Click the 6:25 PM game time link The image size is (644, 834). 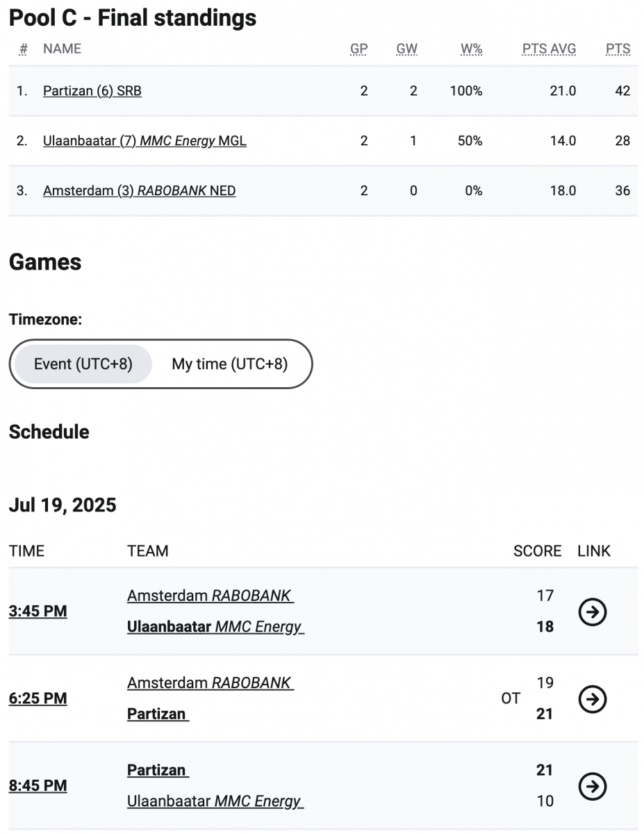click(x=38, y=698)
